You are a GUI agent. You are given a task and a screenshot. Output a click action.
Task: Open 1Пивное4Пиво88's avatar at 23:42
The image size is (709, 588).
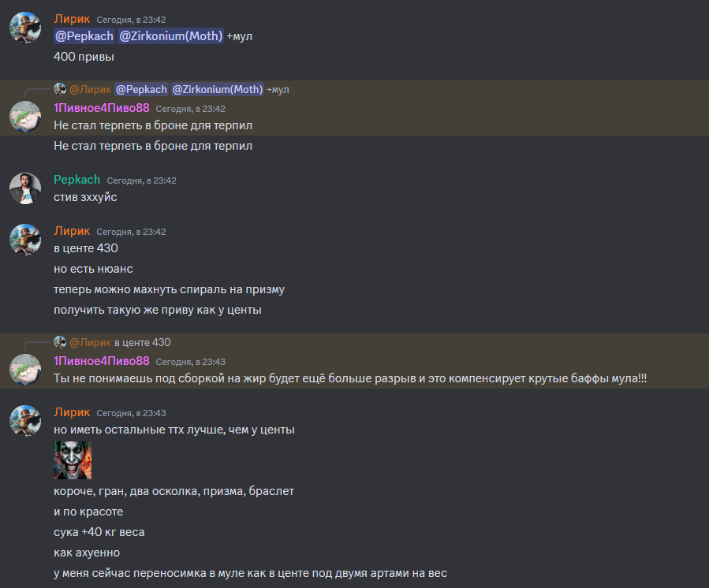pyautogui.click(x=25, y=117)
